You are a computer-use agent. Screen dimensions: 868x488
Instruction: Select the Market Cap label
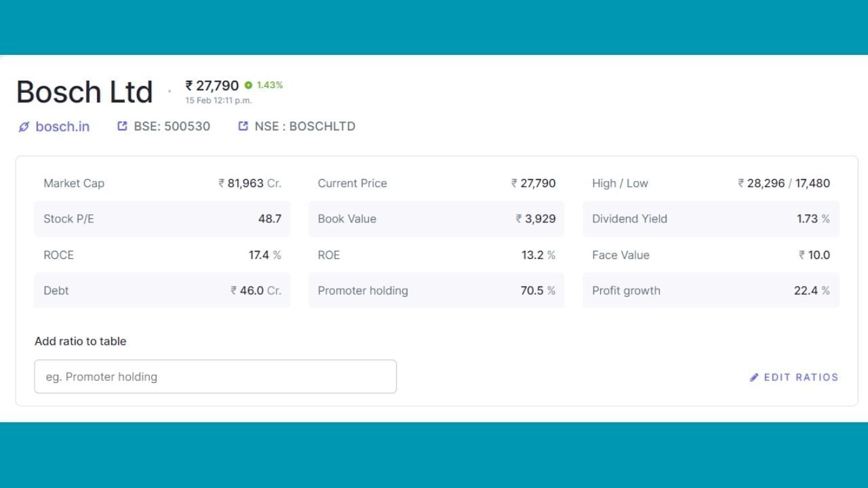[74, 183]
